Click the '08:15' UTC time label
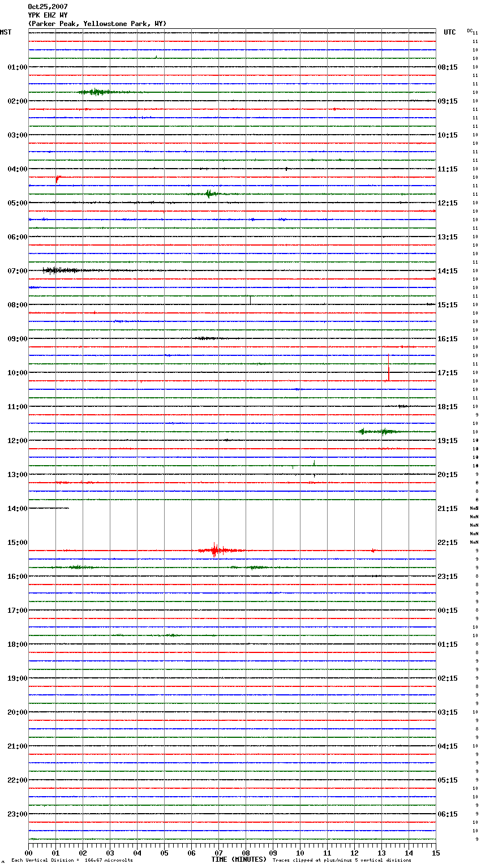 coord(448,67)
